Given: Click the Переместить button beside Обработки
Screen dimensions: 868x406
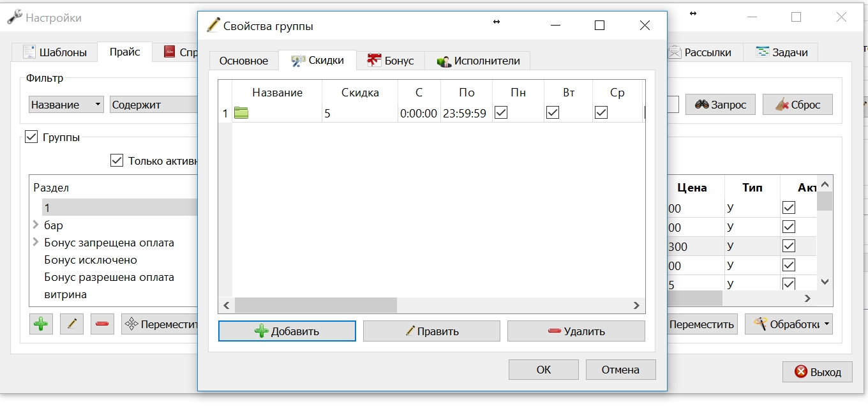Looking at the screenshot, I should tap(702, 324).
